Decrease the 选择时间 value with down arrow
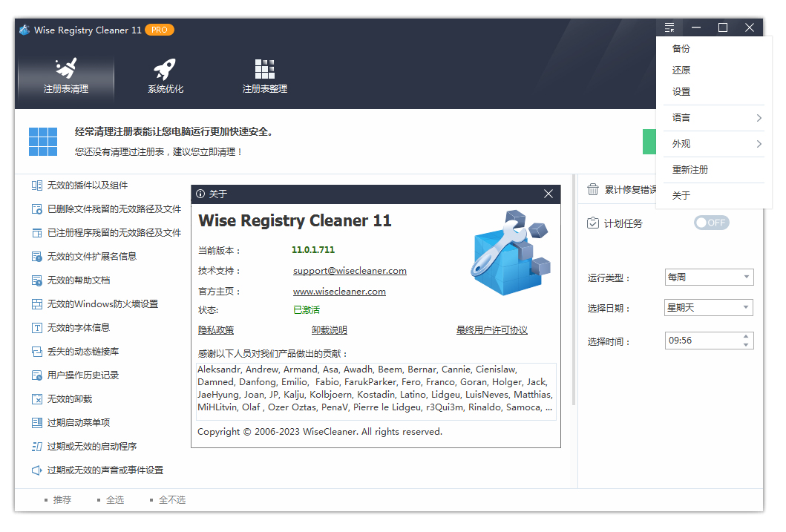The height and width of the screenshot is (532, 786). (x=746, y=344)
